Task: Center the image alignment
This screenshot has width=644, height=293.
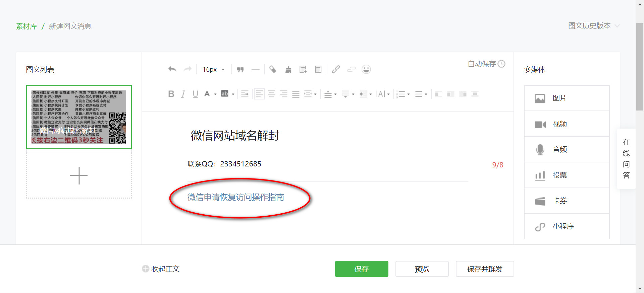Action: [475, 94]
